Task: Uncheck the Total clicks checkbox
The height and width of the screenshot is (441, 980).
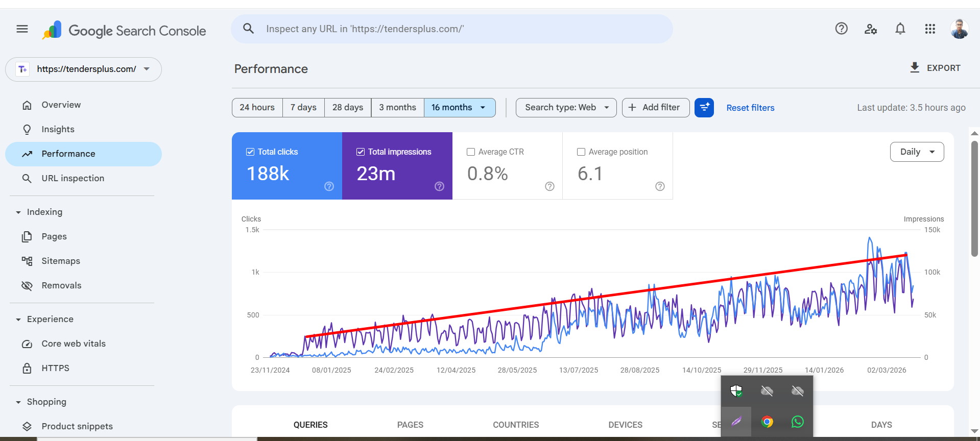Action: [250, 152]
